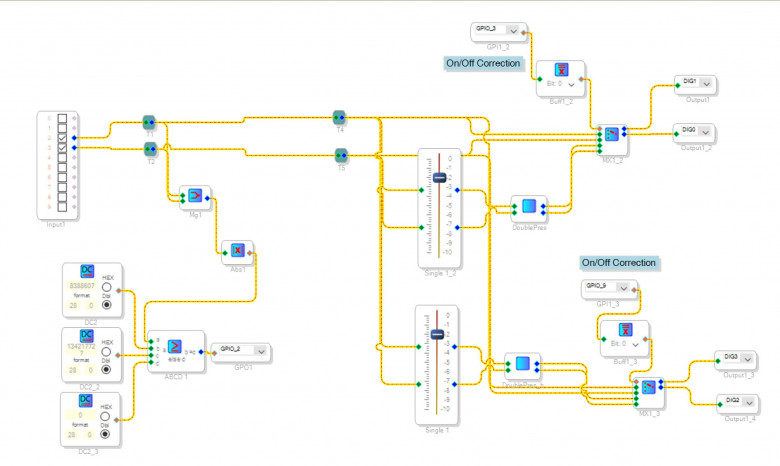
Task: Uncheck Input1 channel 2 checkbox
Action: click(62, 138)
